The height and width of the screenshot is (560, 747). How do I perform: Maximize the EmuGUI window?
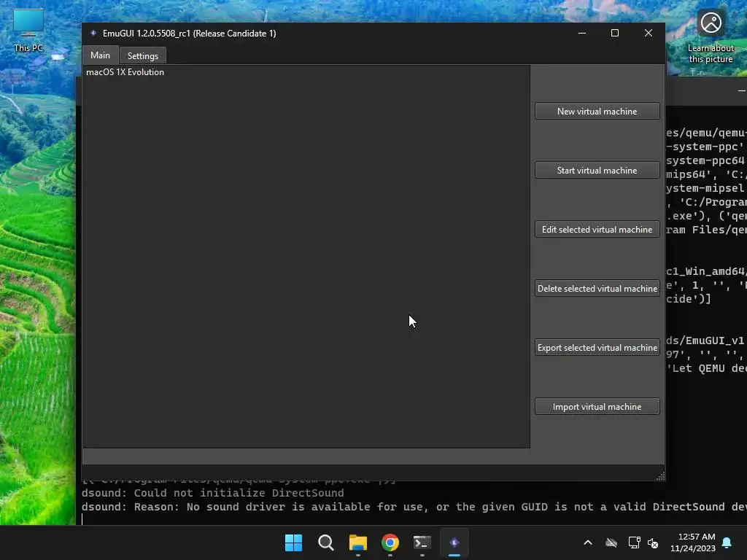(x=615, y=33)
